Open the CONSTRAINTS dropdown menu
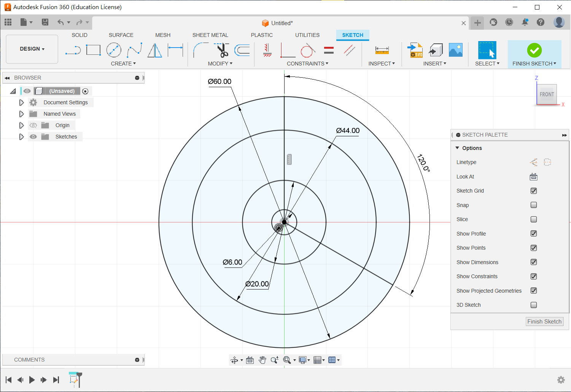 click(x=307, y=64)
